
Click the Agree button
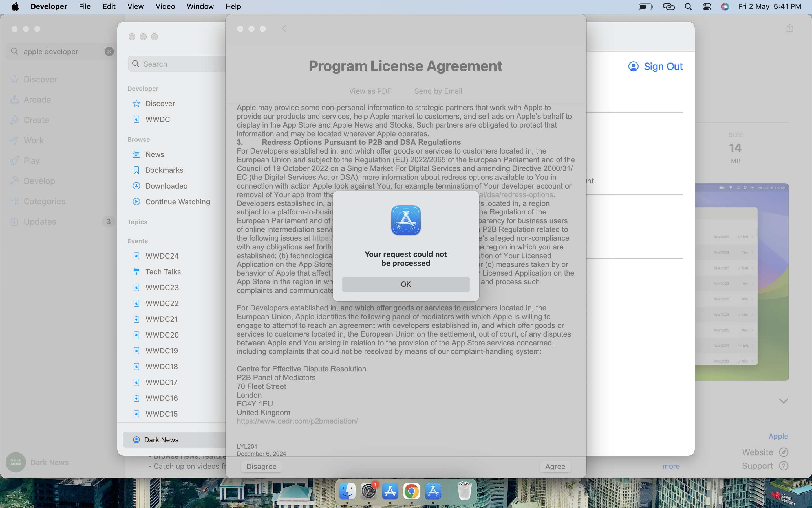[555, 466]
